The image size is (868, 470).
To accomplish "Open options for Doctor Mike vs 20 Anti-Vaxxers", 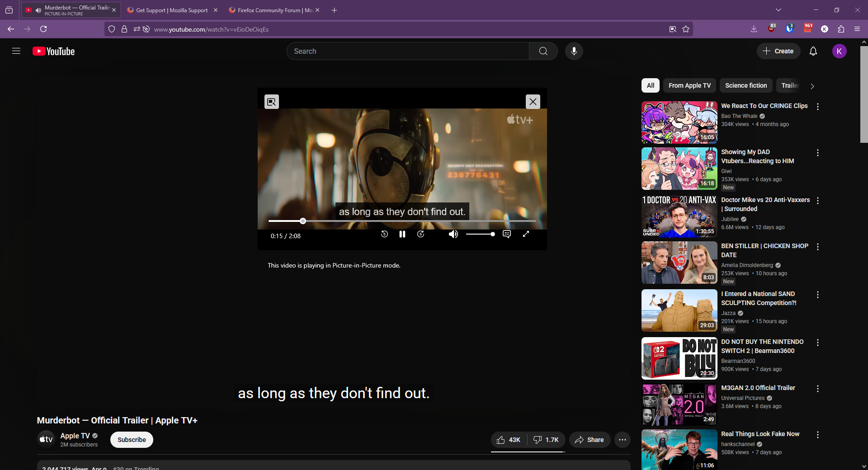I will [x=817, y=201].
